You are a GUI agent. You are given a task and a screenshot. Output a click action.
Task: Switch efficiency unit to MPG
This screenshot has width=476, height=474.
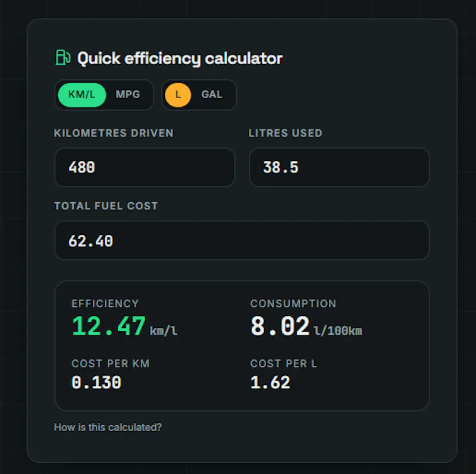click(x=128, y=95)
